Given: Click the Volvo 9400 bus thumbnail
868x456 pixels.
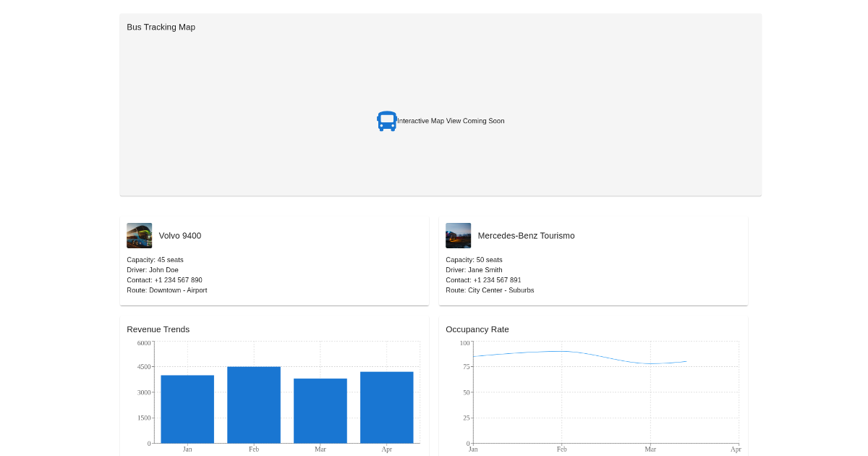Looking at the screenshot, I should (x=139, y=236).
